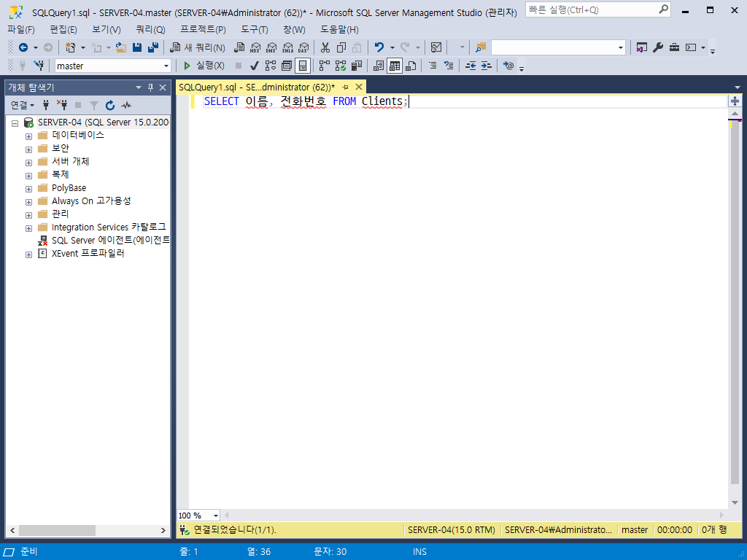Open the 파일(F) menu

pos(21,29)
